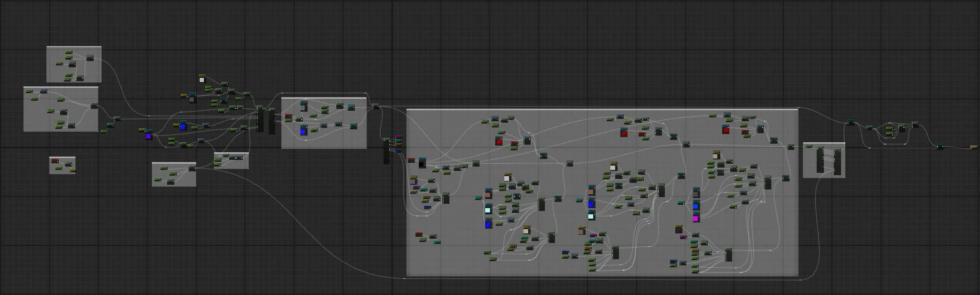The width and height of the screenshot is (980, 295).
Task: Select the left tall node in the rightmost comment box
Action: 820,160
